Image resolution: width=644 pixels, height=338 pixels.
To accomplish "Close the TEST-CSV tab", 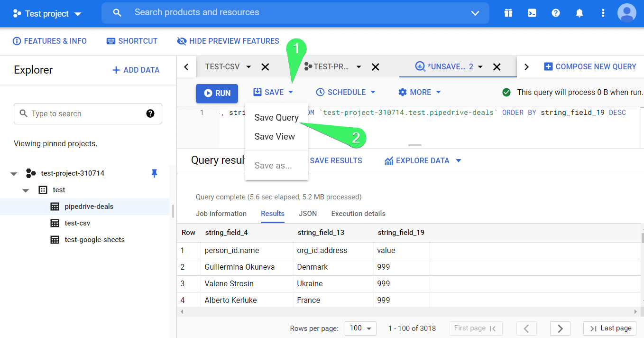I will [265, 67].
